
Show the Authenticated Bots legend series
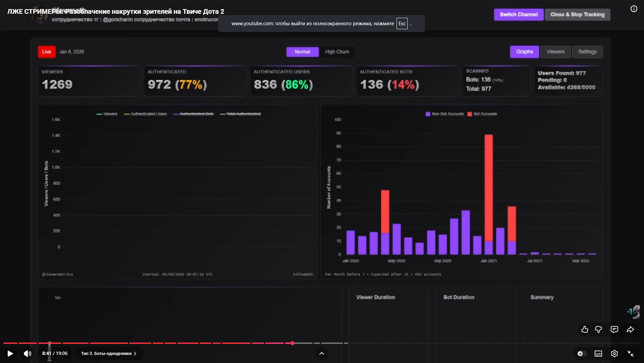(193, 114)
